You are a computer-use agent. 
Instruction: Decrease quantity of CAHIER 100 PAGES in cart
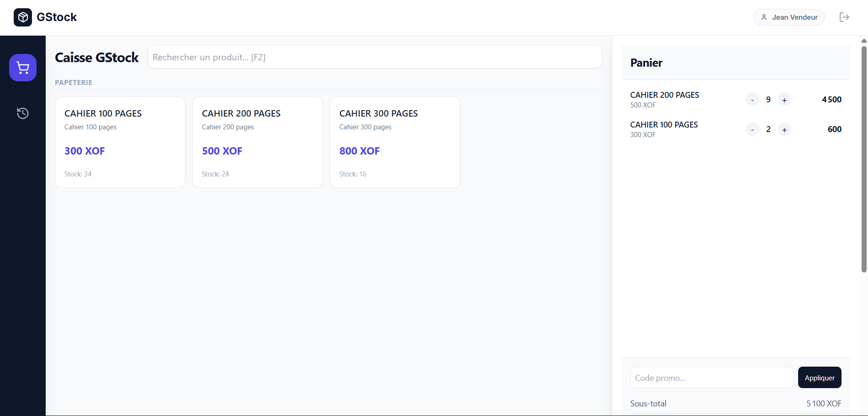pyautogui.click(x=752, y=129)
